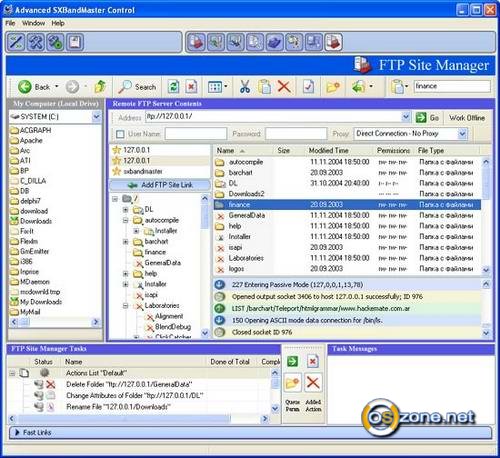Open the view mode dropdown arrow

coord(226,87)
